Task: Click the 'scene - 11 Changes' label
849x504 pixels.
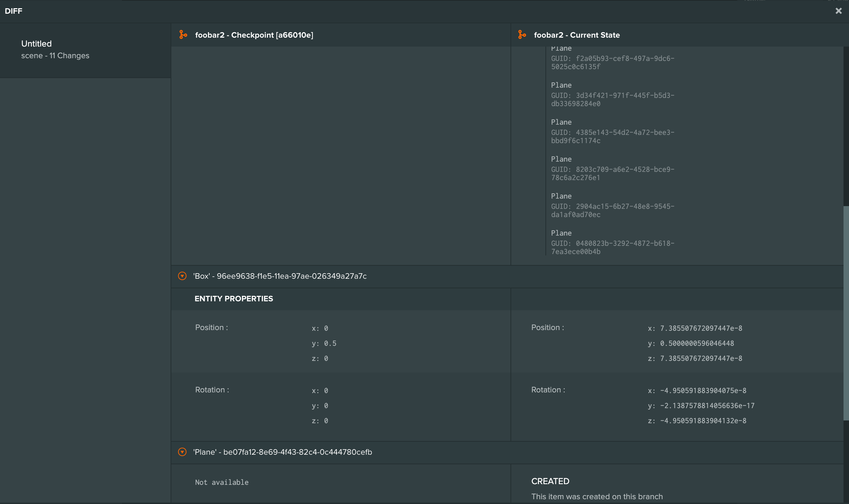Action: [55, 55]
